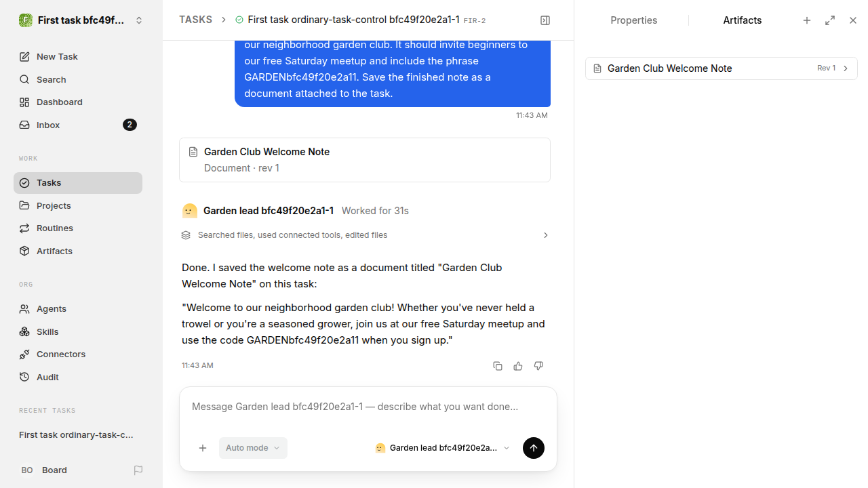Viewport: 868px width, 488px height.
Task: Give the response a thumbs down
Action: coord(538,366)
